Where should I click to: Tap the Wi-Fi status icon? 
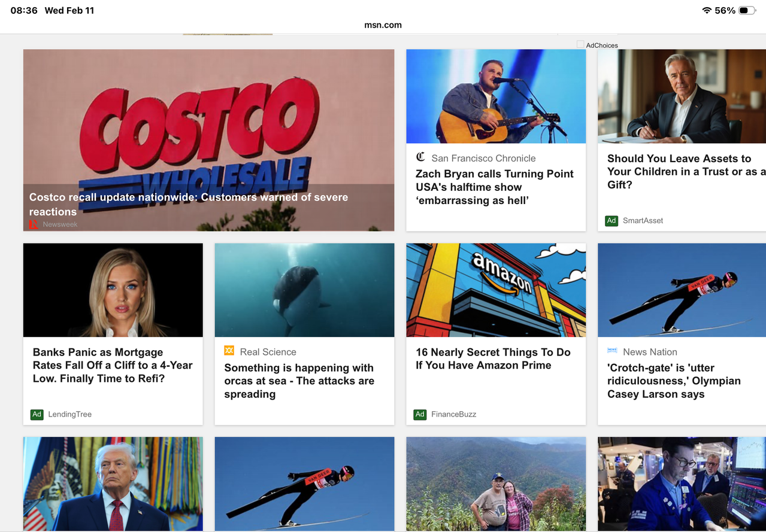click(x=707, y=10)
